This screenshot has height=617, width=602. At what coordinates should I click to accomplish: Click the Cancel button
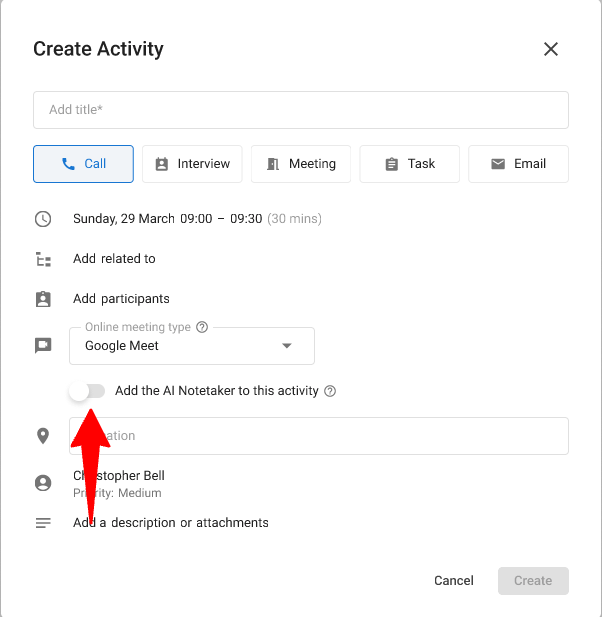point(454,580)
